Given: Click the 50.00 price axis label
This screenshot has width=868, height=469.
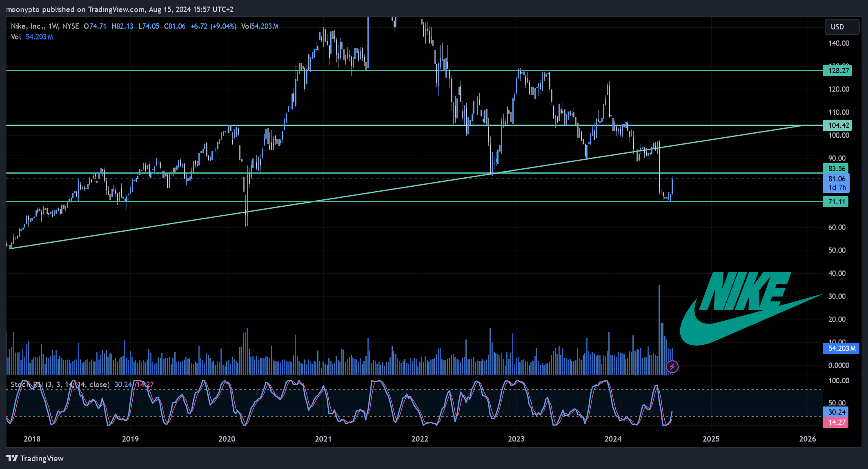Looking at the screenshot, I should 837,250.
